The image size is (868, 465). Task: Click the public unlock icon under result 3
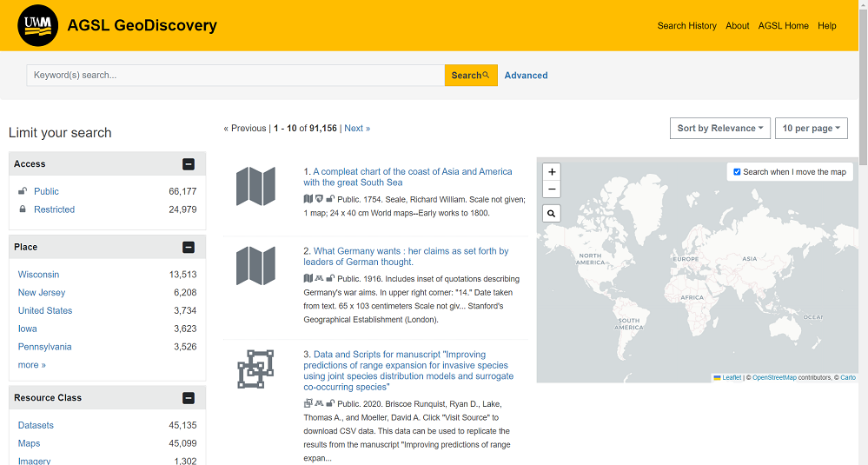tap(330, 403)
